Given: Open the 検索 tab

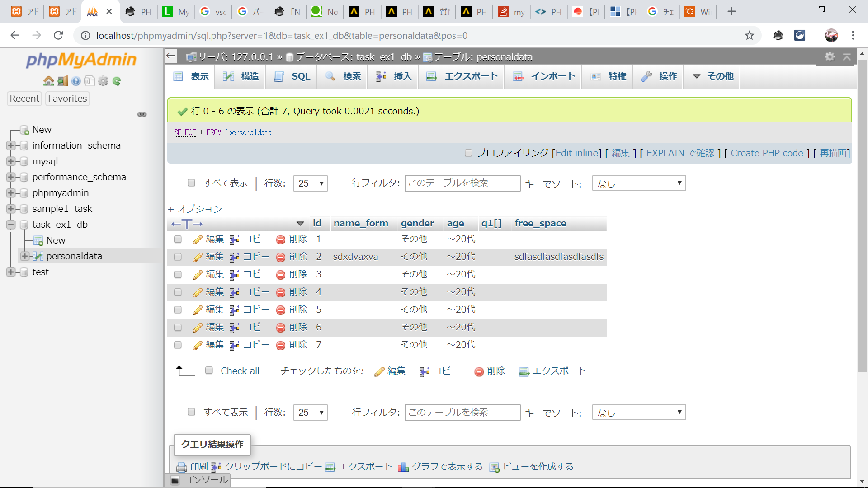Looking at the screenshot, I should click(343, 76).
